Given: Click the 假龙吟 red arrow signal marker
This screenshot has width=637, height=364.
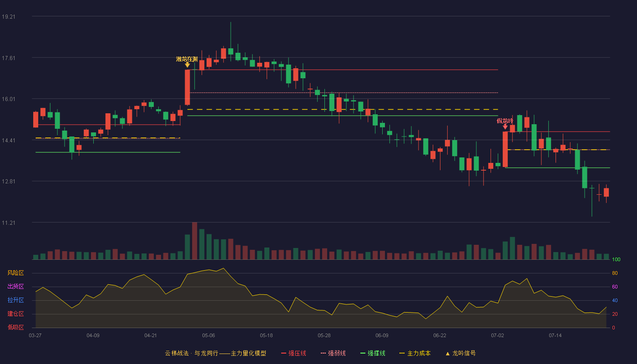Looking at the screenshot, I should point(505,127).
